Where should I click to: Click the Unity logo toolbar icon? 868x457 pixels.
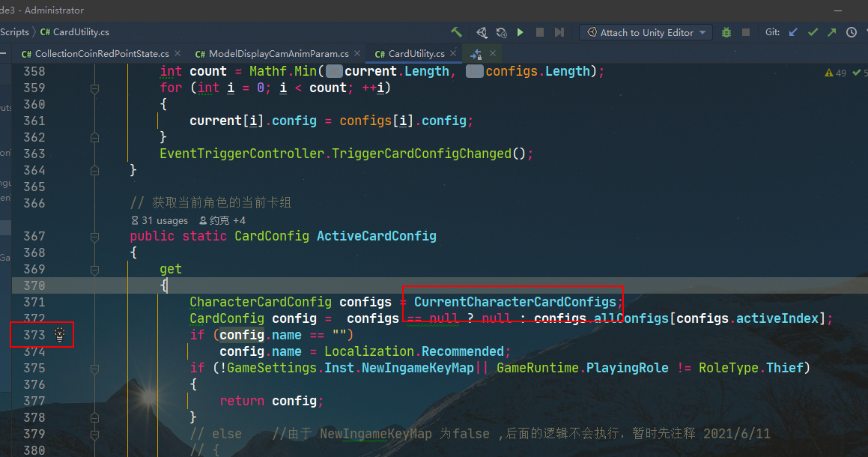tap(482, 33)
